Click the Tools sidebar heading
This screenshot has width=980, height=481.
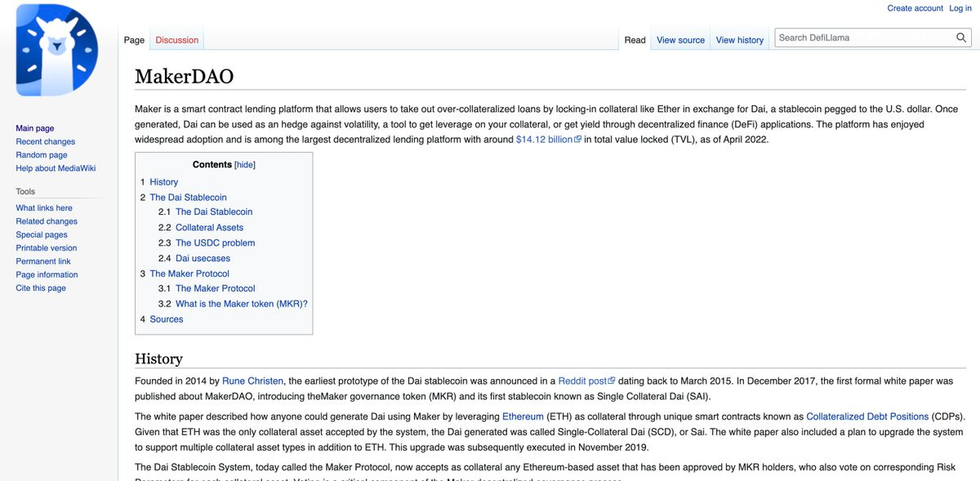(x=25, y=191)
